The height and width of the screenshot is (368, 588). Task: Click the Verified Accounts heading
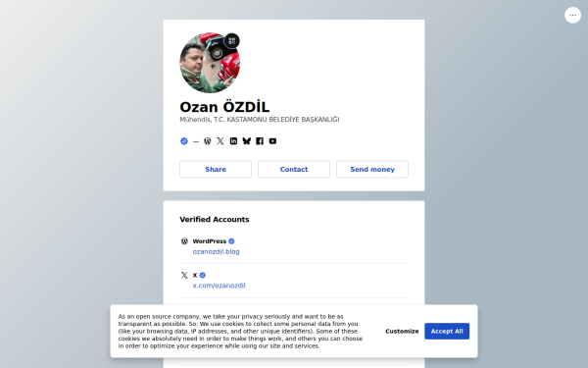point(215,219)
